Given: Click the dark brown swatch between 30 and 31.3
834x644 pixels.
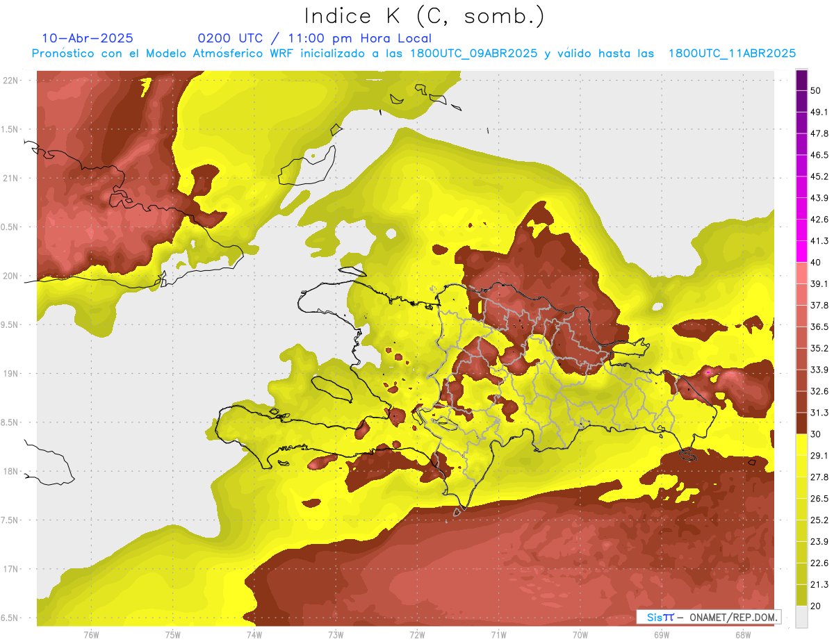Looking at the screenshot, I should pos(801,423).
